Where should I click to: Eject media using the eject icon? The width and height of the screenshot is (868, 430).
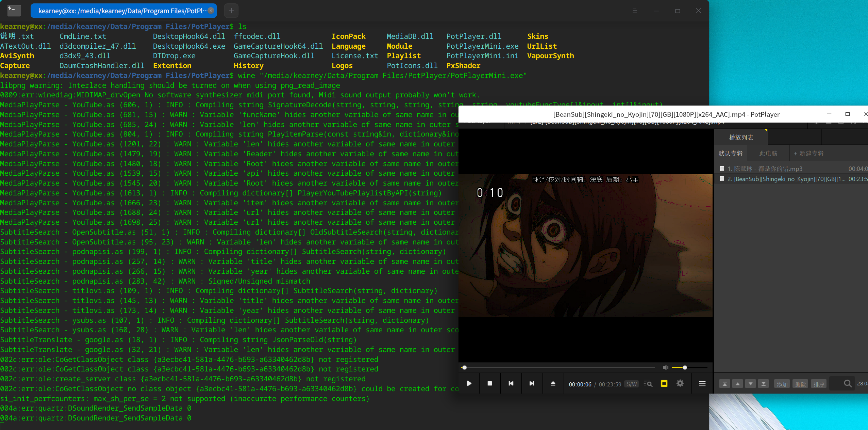552,384
